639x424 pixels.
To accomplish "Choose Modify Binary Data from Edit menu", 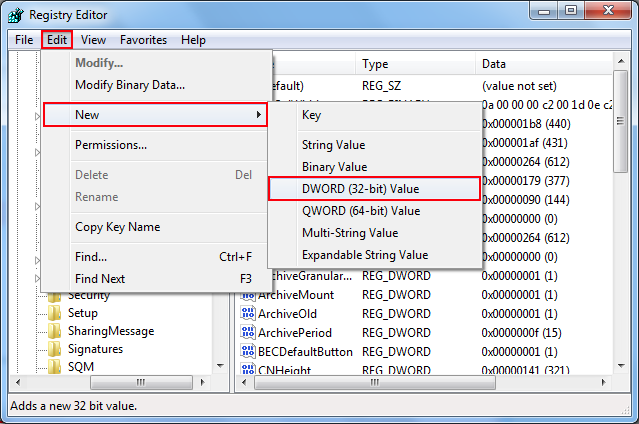I will 156,85.
